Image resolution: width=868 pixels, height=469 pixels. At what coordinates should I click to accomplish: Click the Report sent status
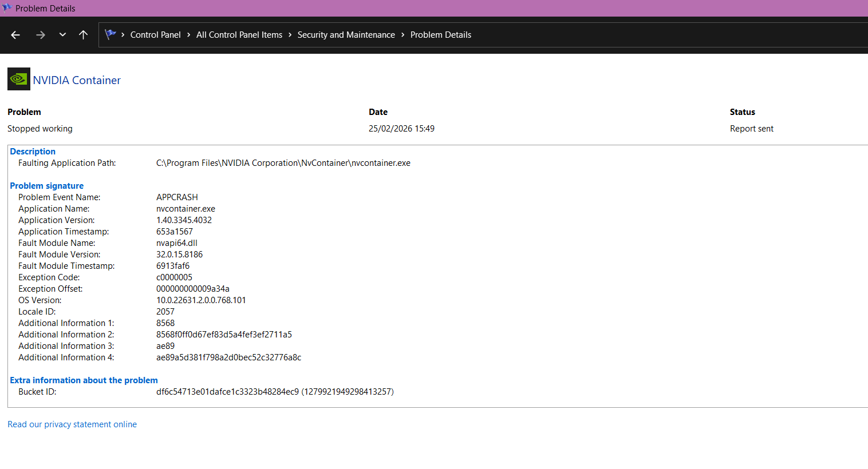(x=751, y=129)
